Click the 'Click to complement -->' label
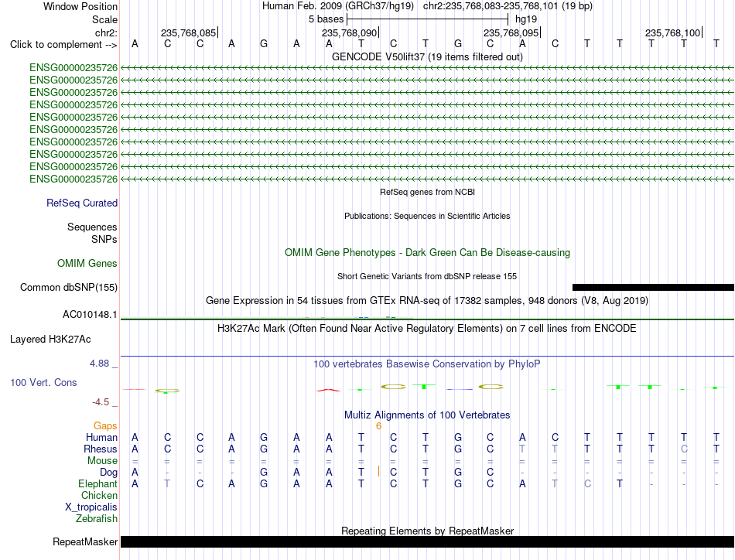735x560 pixels. click(63, 45)
